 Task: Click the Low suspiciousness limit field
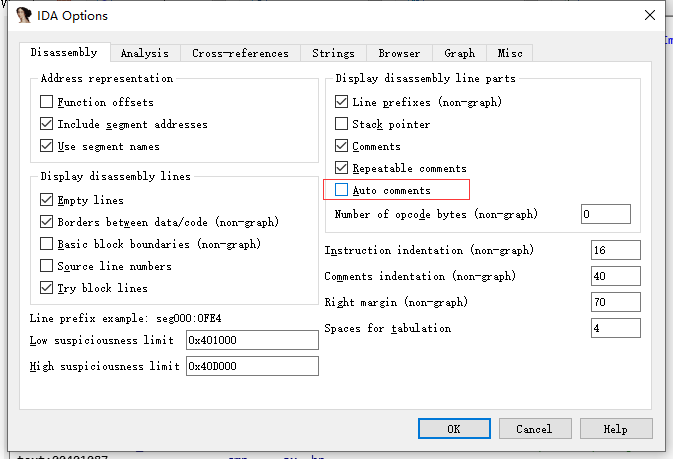[252, 340]
